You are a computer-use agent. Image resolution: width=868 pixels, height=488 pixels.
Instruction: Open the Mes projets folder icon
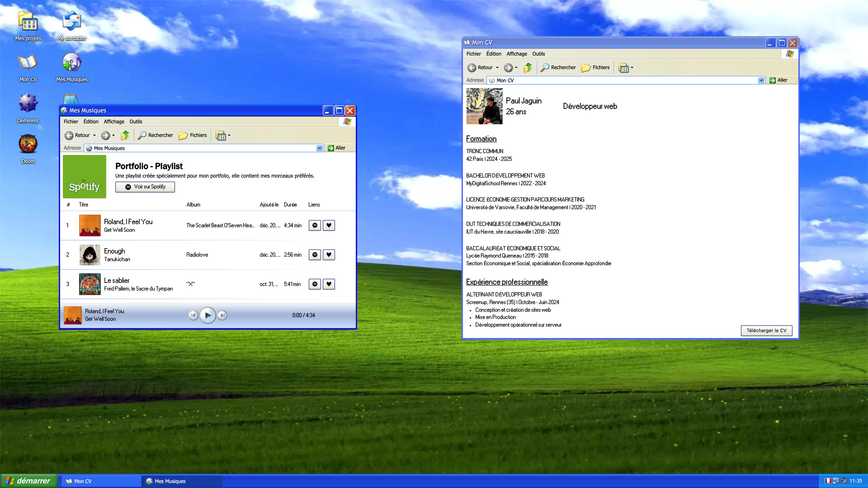pyautogui.click(x=28, y=21)
